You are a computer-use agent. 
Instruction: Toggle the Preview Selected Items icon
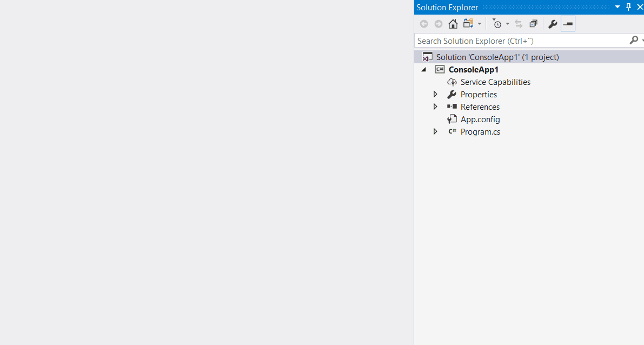(x=567, y=23)
